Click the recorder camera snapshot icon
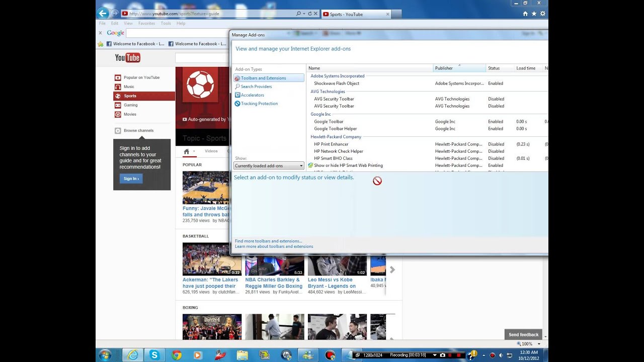This screenshot has width=644, height=362. pos(443,355)
